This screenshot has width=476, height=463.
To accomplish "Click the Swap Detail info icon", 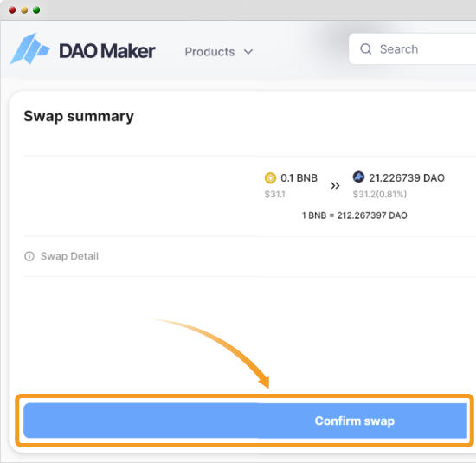I will [x=29, y=256].
